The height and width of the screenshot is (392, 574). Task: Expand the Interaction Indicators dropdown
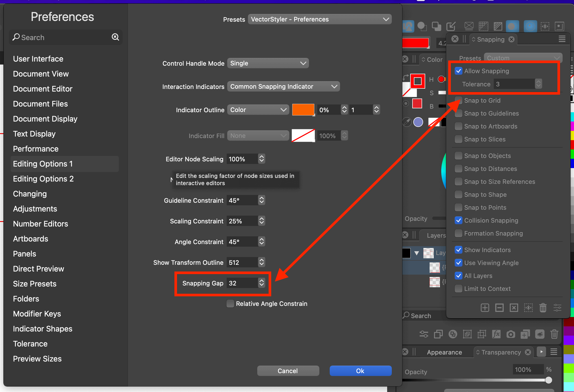pos(283,87)
